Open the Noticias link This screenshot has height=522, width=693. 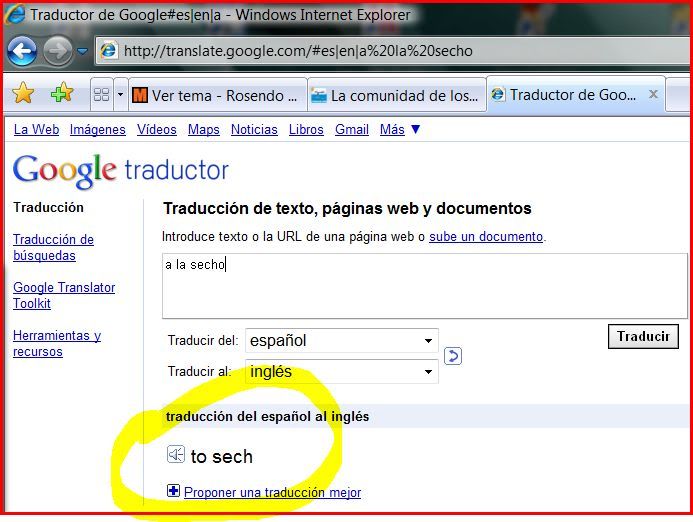point(254,130)
